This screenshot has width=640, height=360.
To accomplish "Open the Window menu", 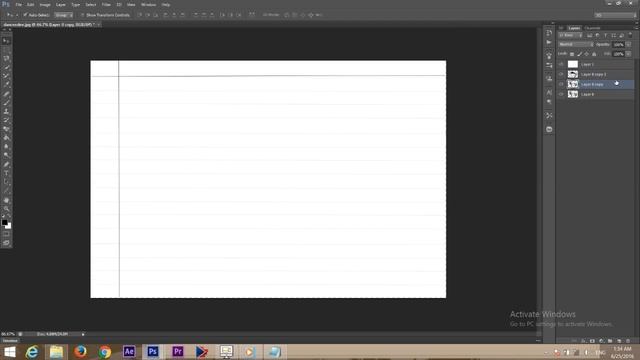I will click(x=149, y=4).
